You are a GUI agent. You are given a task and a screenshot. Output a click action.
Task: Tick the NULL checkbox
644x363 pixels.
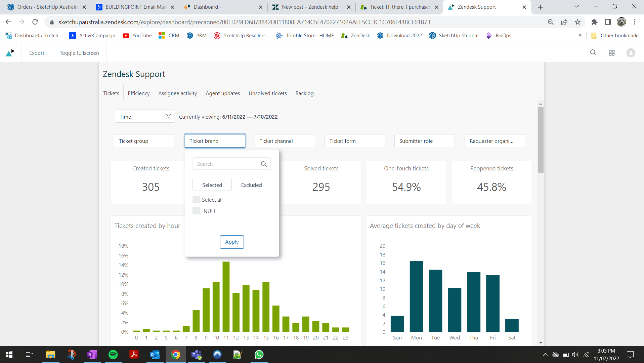[196, 211]
